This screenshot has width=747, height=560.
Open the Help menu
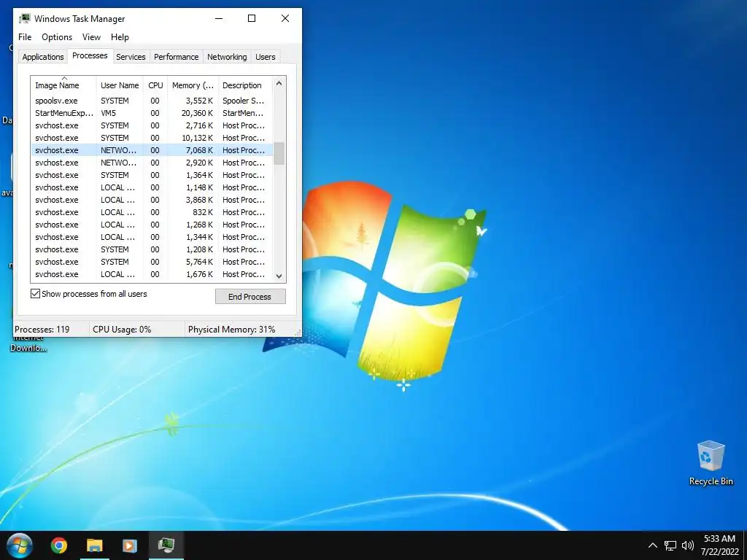(120, 37)
